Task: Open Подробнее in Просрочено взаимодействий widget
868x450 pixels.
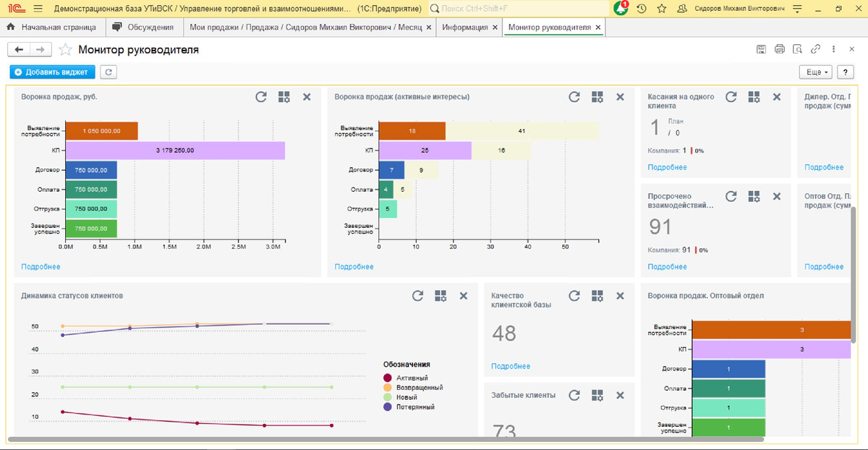Action: point(667,267)
